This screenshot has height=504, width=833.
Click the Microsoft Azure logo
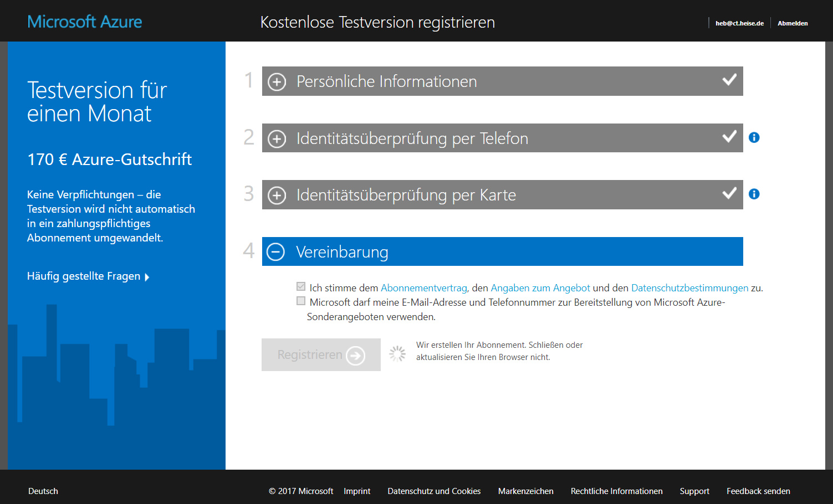(85, 22)
